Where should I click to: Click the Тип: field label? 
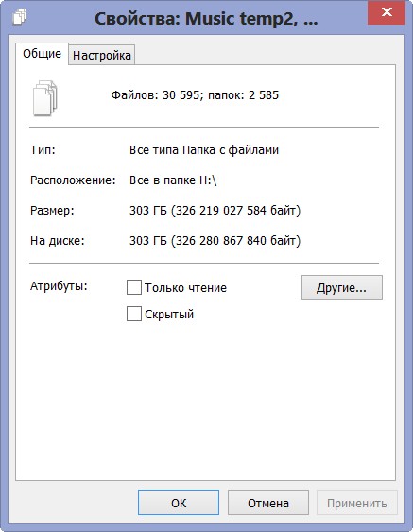click(43, 149)
